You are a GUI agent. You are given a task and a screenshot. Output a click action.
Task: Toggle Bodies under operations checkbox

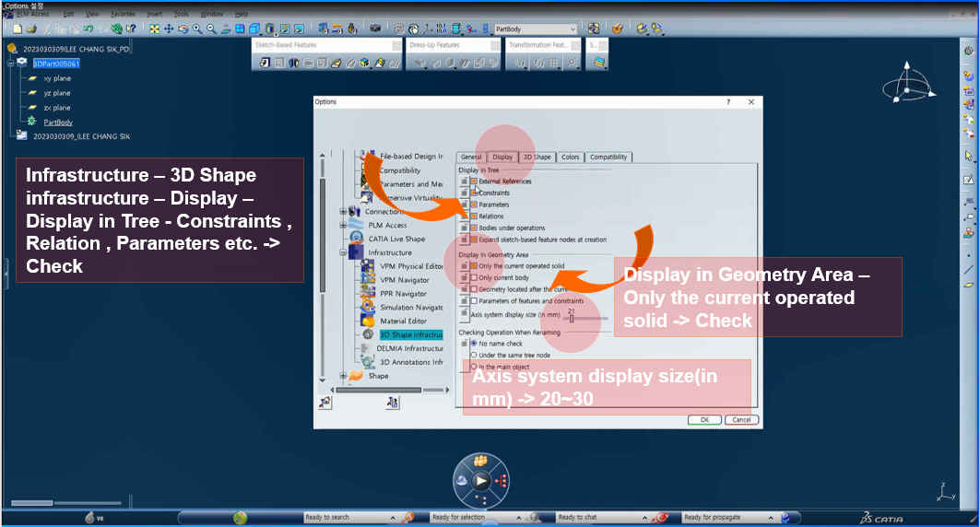point(475,228)
